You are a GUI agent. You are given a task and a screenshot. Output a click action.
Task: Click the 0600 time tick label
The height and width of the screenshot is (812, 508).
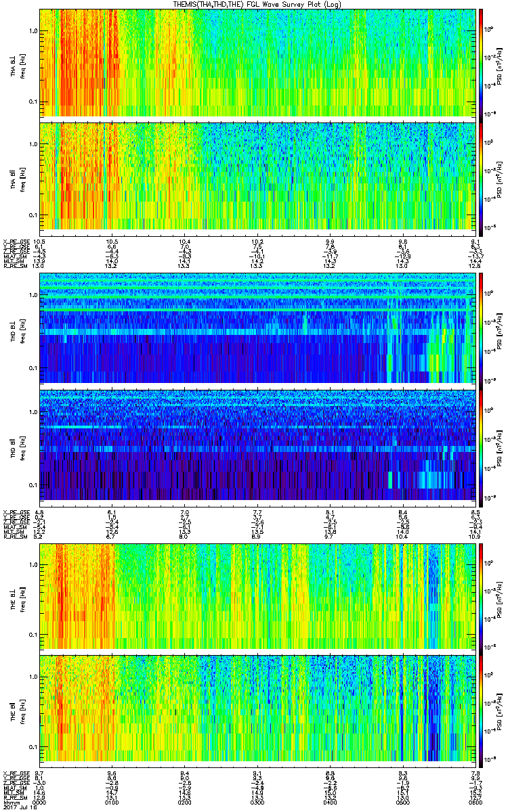pyautogui.click(x=474, y=803)
